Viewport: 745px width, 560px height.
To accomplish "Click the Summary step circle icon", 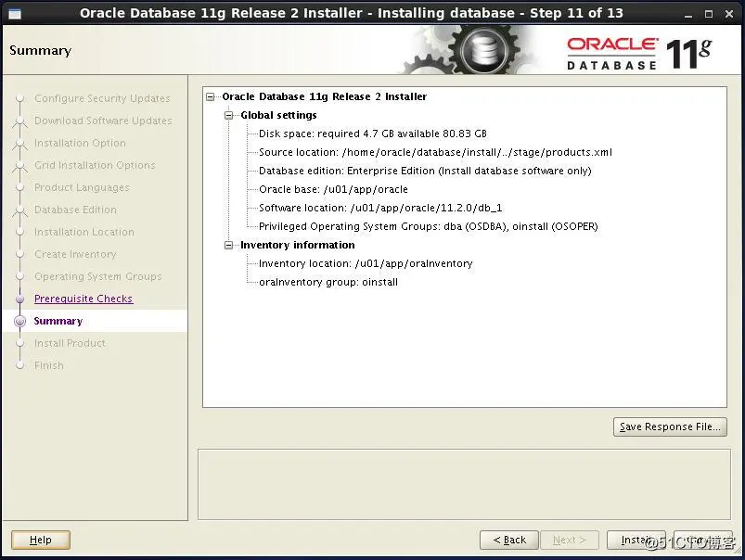I will 20,321.
